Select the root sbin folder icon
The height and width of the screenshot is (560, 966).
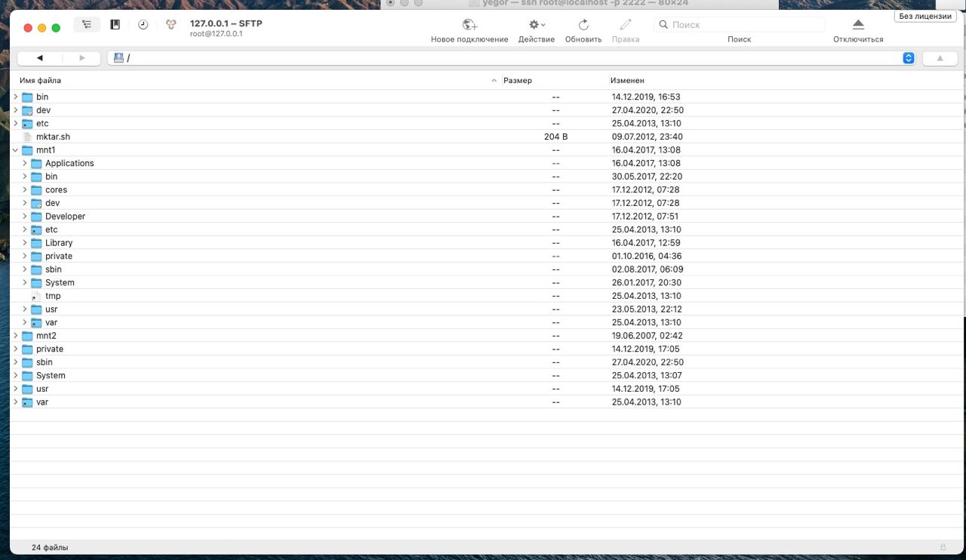click(x=27, y=362)
